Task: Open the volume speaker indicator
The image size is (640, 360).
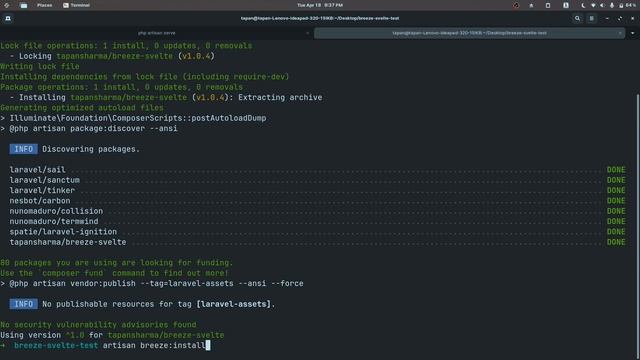Action: 602,5
